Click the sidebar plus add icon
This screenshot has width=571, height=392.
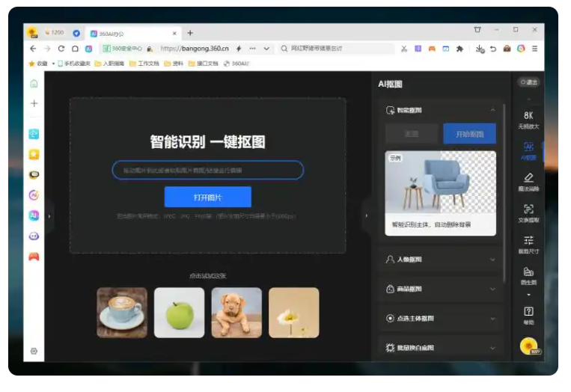click(34, 103)
